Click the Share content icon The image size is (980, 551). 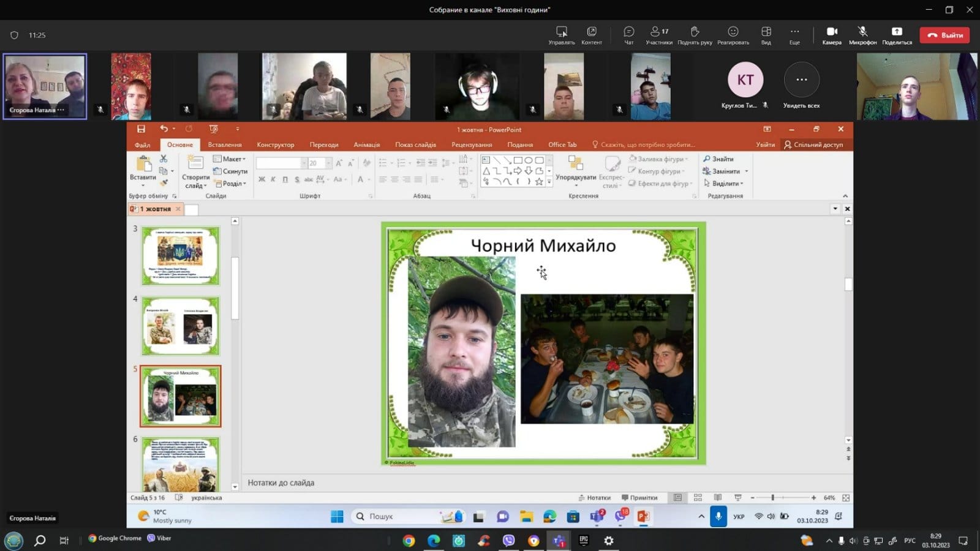pyautogui.click(x=897, y=36)
